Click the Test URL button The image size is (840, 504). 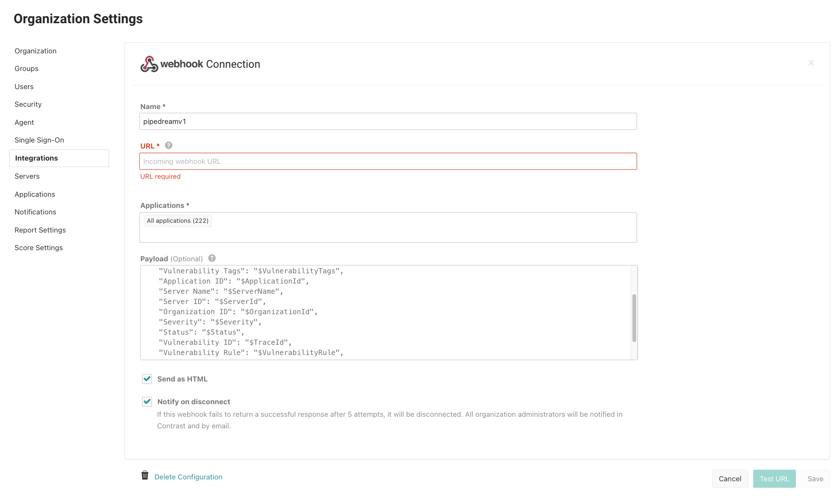click(774, 479)
